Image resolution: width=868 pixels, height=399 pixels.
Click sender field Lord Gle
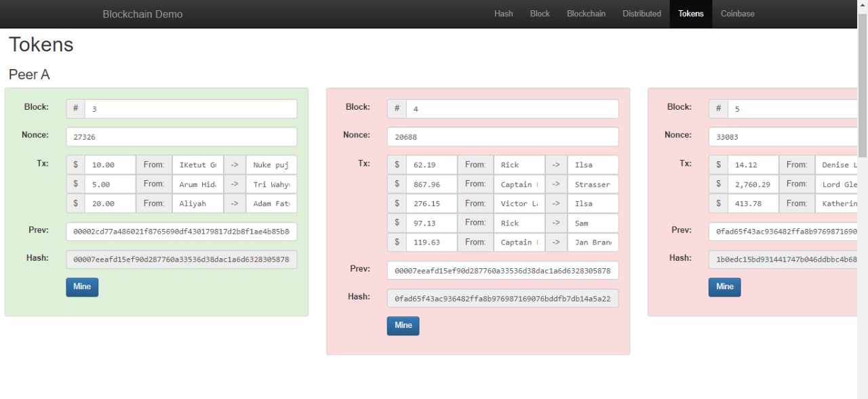tap(835, 184)
